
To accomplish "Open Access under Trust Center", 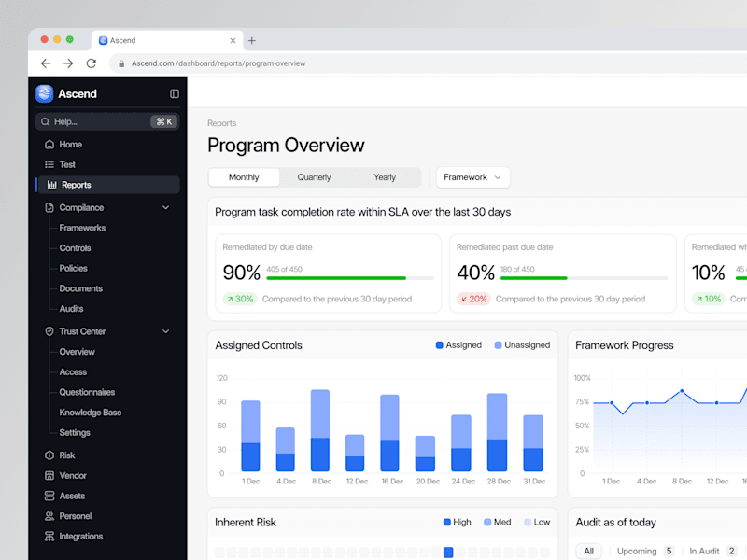I will [x=73, y=371].
